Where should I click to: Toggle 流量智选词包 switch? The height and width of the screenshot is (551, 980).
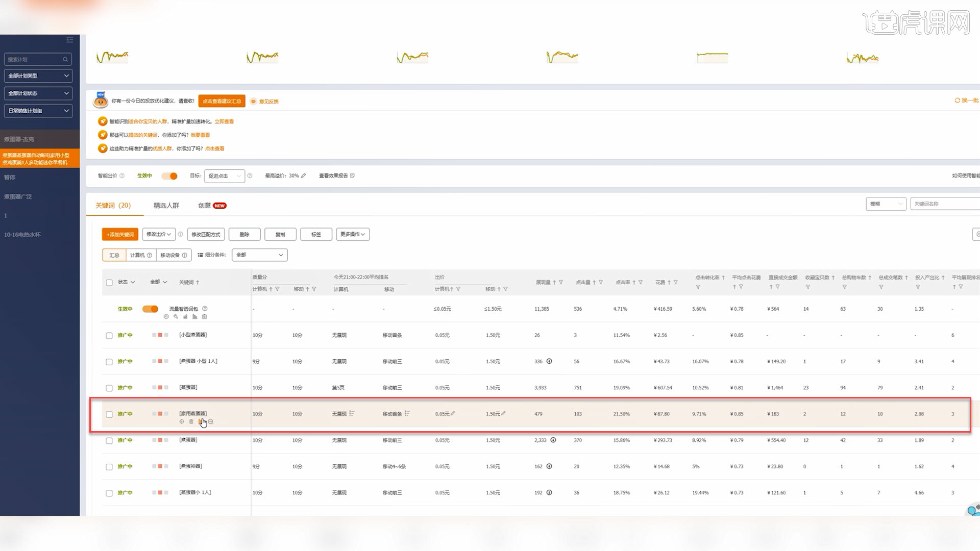click(x=150, y=309)
